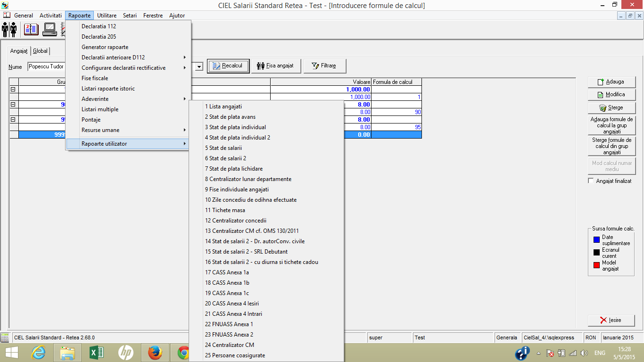Open Google Chrome from the taskbar

pyautogui.click(x=183, y=352)
